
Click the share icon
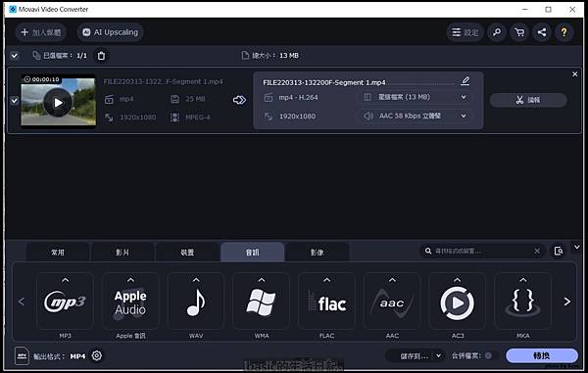tap(542, 32)
